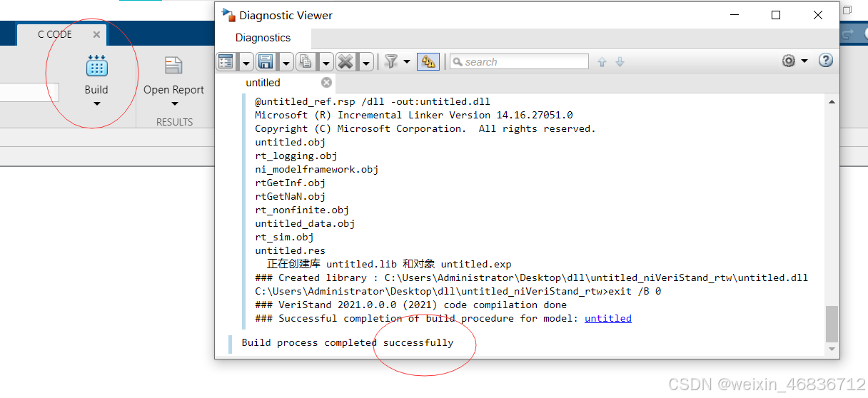Click the next result down arrow
The width and height of the screenshot is (868, 398).
(x=620, y=62)
